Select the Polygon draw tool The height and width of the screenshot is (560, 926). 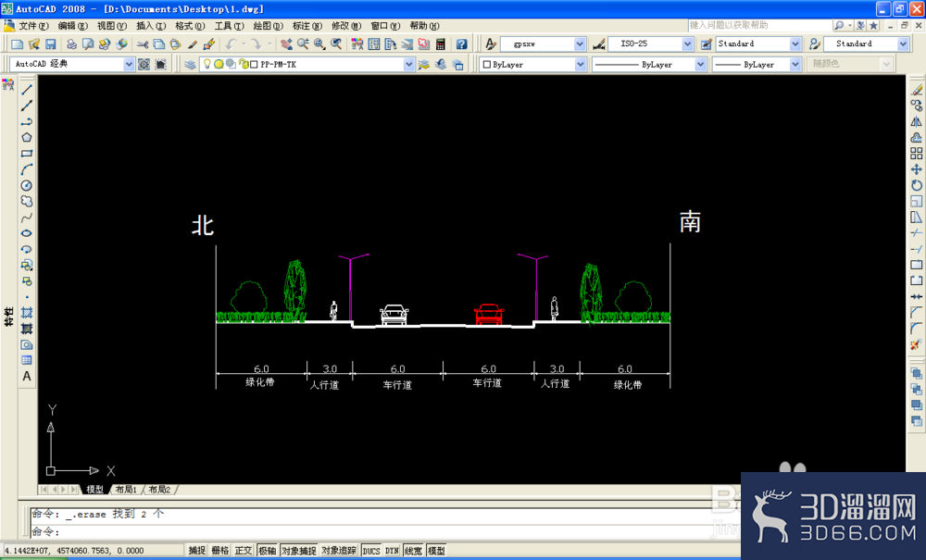[27, 138]
